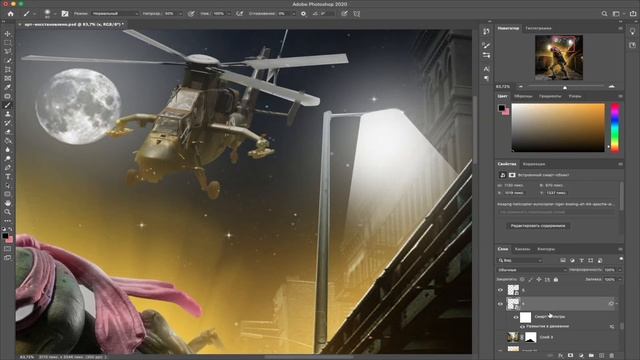Select the Eraser tool
The width and height of the screenshot is (640, 360).
coord(7,132)
